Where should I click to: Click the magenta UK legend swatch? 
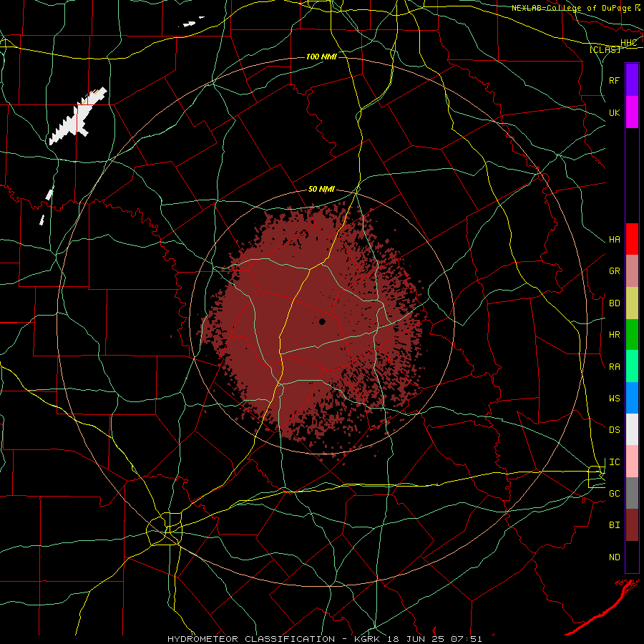pyautogui.click(x=632, y=112)
